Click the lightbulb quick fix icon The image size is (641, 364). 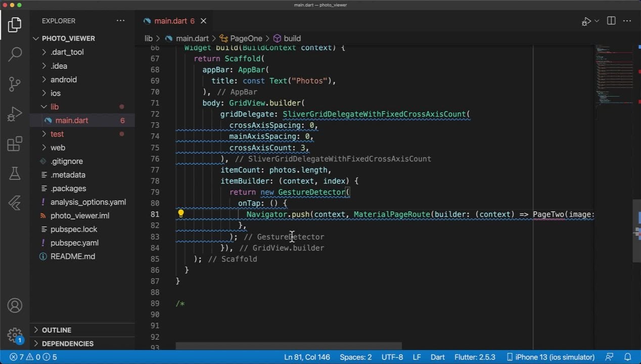[x=180, y=214]
